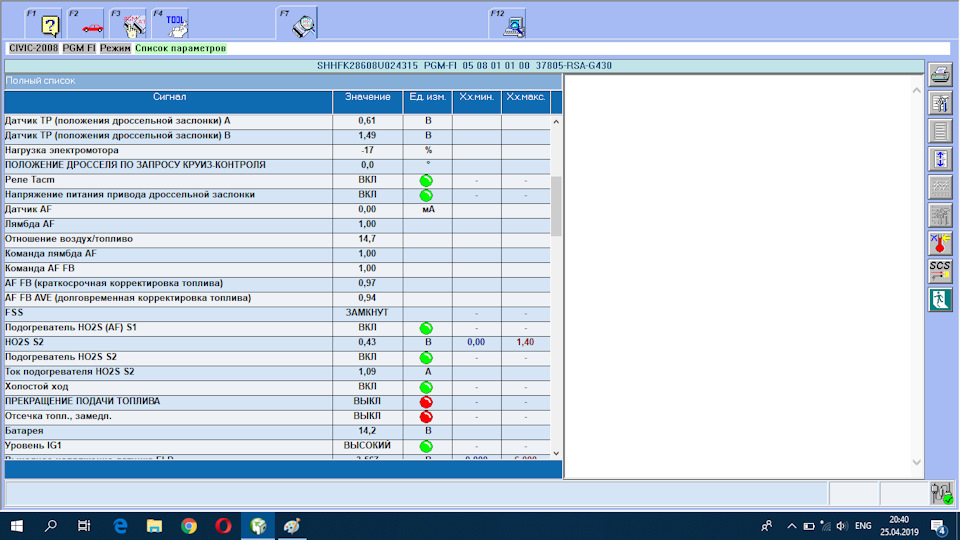Click the 1,40 max value for HO2S S2

point(525,342)
